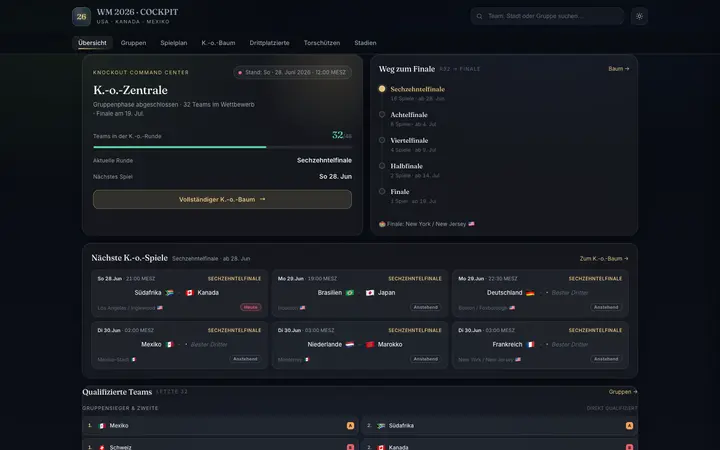Click the 'Sechzehntelfinale' current round value
Image resolution: width=720 pixels, height=450 pixels.
click(x=324, y=160)
